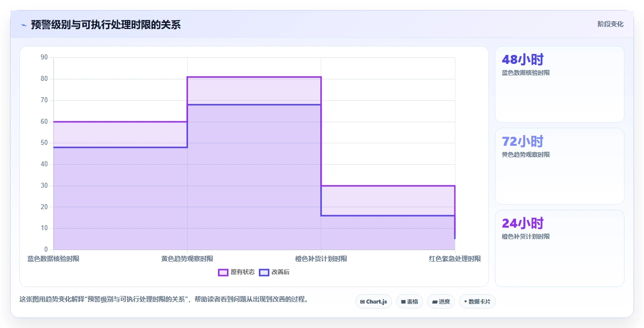The height and width of the screenshot is (328, 644).
Task: Click the icon inside the 数据卡片 tag
Action: click(x=465, y=302)
